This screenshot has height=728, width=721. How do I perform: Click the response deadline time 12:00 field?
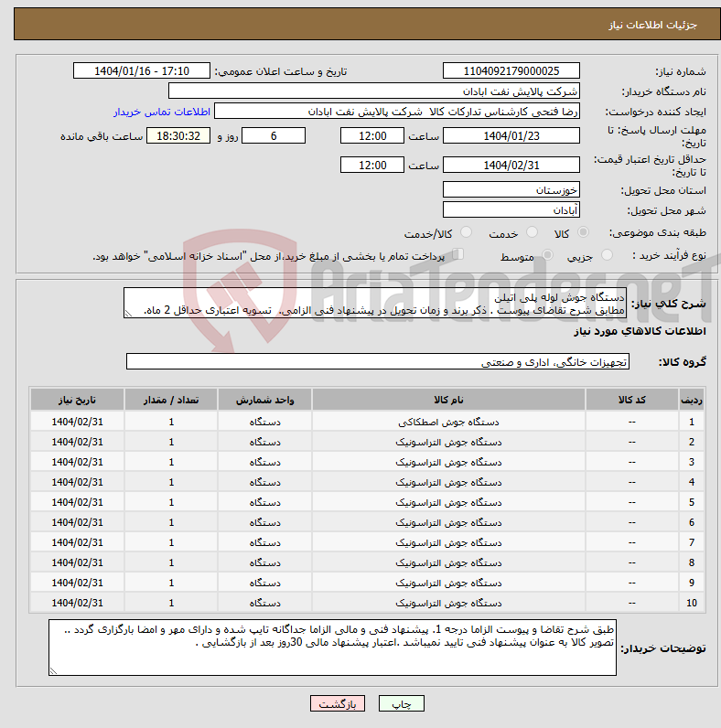click(x=372, y=135)
